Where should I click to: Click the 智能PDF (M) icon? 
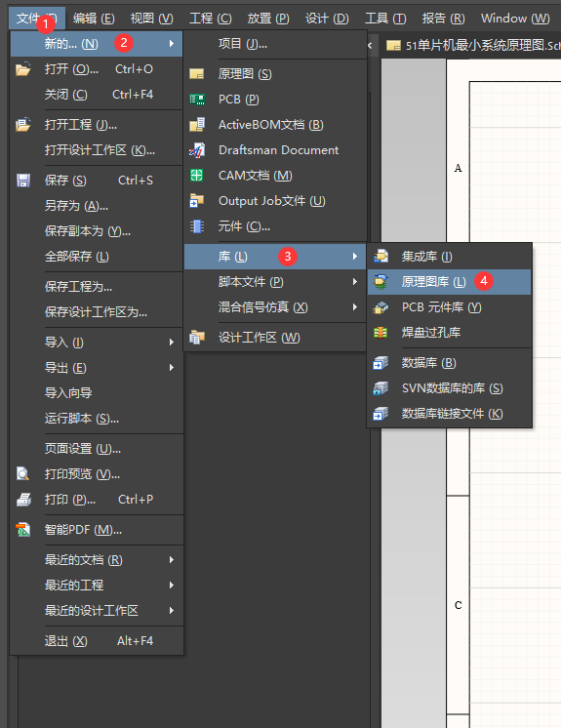pyautogui.click(x=23, y=529)
